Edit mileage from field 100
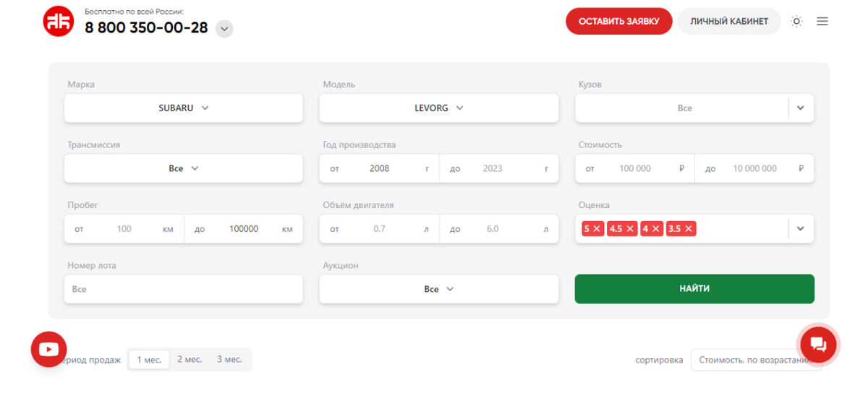This screenshot has height=393, width=868. (x=124, y=229)
